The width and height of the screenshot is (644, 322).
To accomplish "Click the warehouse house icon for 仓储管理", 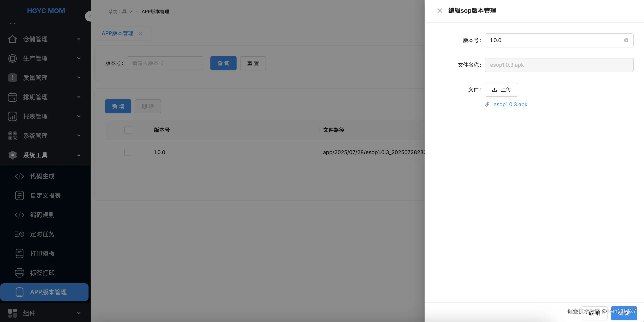I will [12, 39].
